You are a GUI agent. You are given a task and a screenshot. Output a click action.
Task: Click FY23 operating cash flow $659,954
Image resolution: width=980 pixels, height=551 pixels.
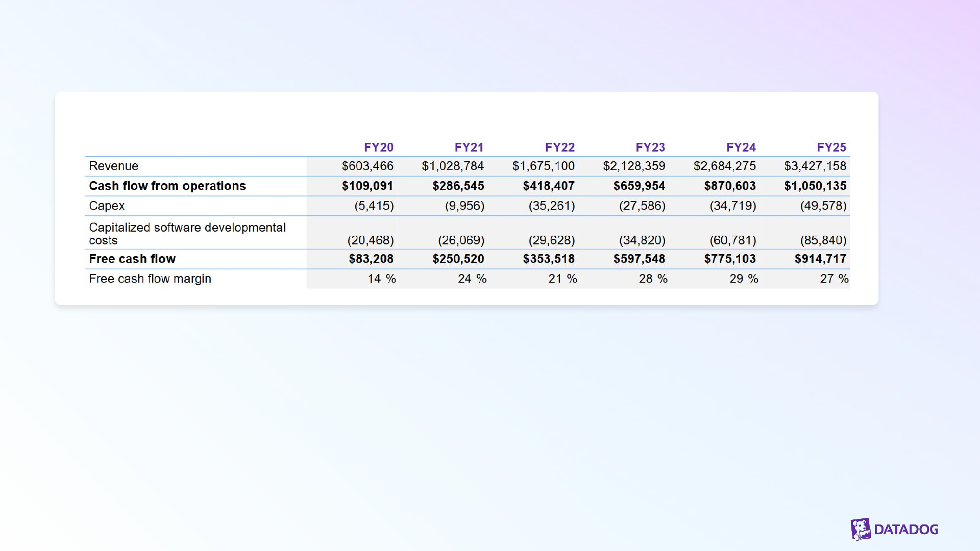[639, 186]
